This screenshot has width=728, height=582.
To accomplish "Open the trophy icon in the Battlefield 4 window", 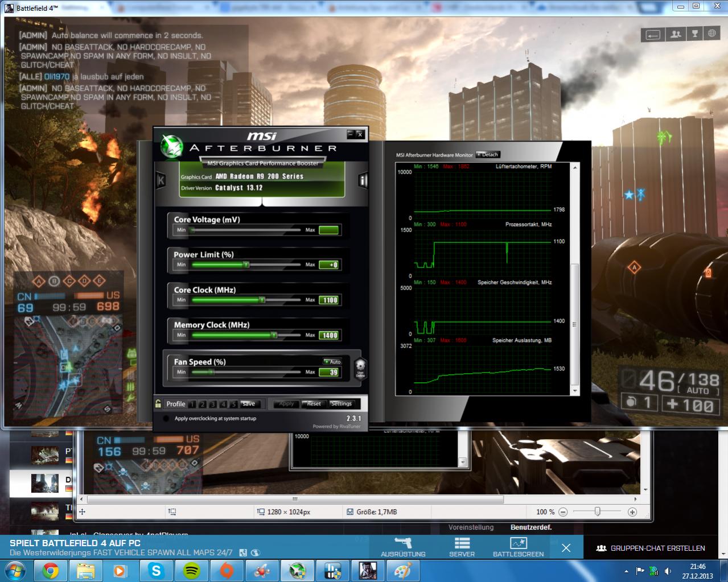I will pyautogui.click(x=694, y=34).
